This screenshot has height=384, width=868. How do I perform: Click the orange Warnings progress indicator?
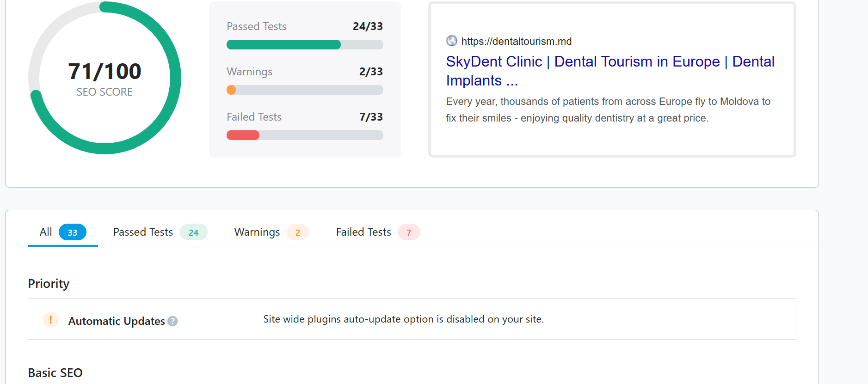(231, 90)
